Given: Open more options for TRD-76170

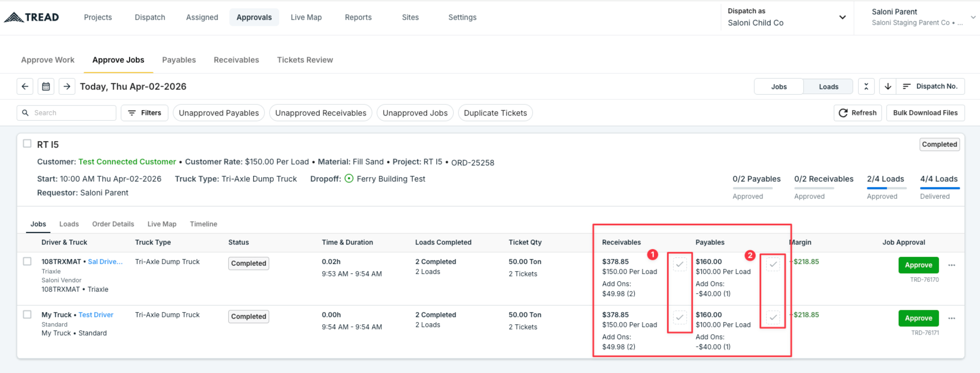Looking at the screenshot, I should [x=951, y=265].
